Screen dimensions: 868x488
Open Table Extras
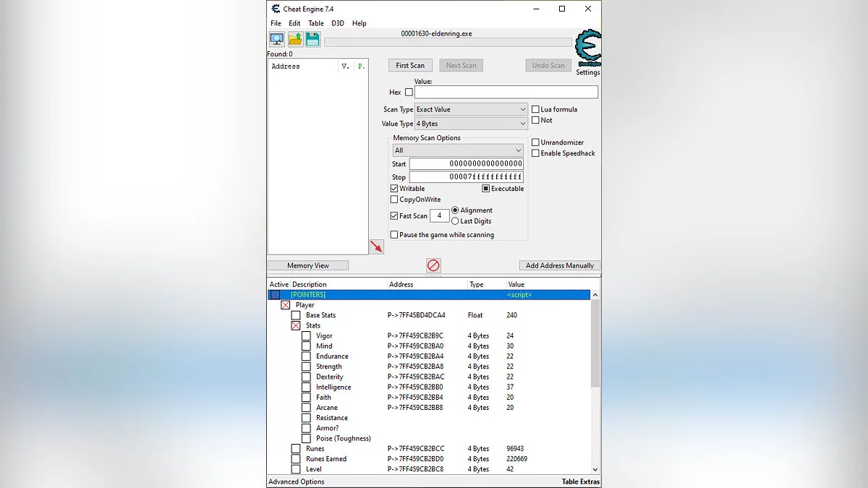(x=581, y=481)
